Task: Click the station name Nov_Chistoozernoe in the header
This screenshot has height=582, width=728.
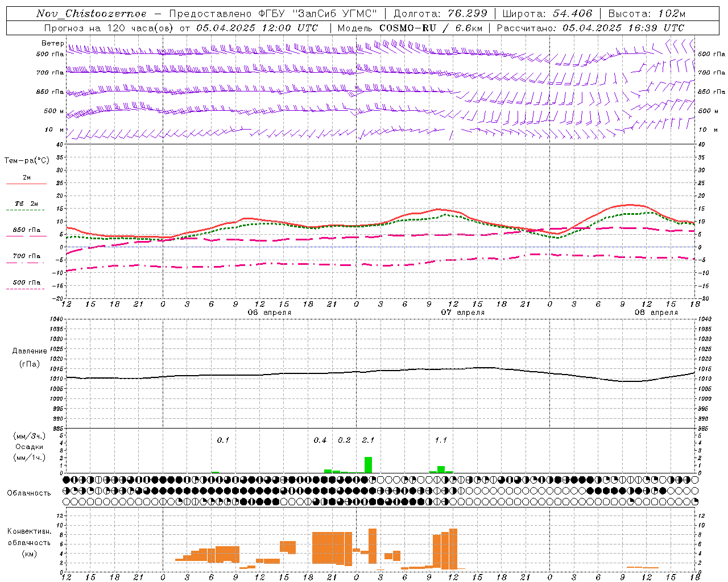Action: coord(92,14)
